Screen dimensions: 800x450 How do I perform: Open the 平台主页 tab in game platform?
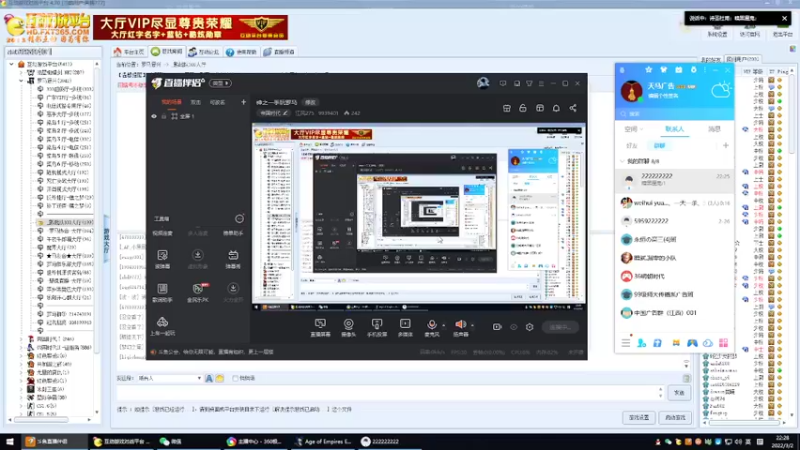pyautogui.click(x=130, y=52)
